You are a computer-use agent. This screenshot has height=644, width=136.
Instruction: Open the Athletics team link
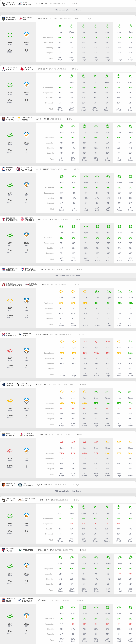pos(26,550)
